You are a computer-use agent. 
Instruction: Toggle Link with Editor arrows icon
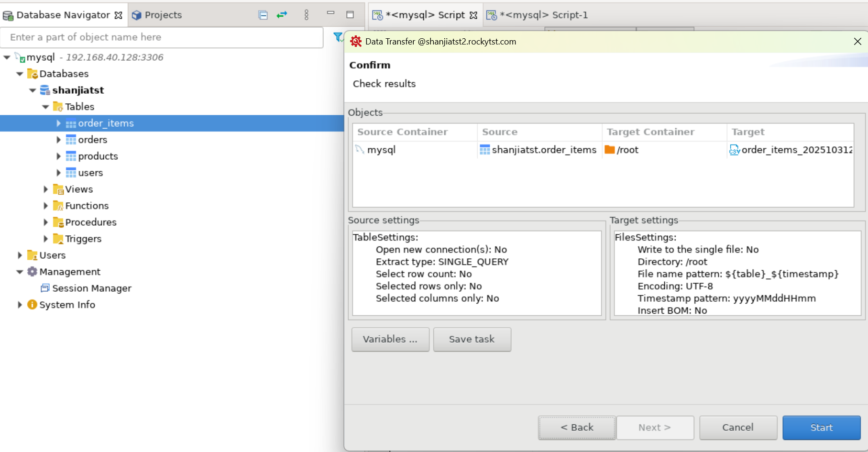pos(282,15)
